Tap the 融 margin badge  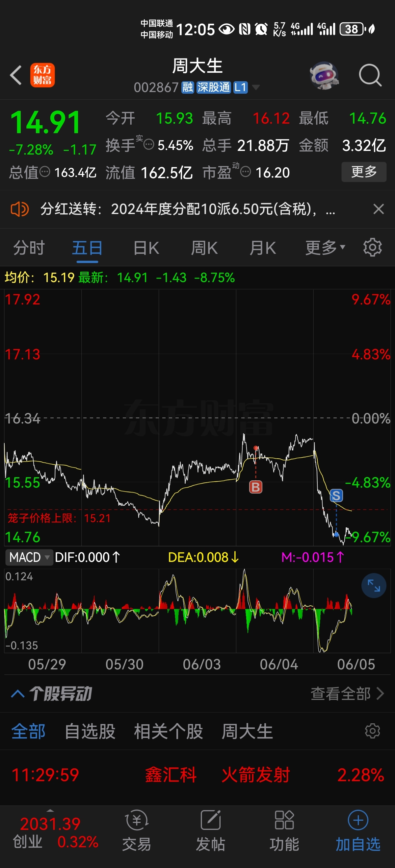[x=188, y=87]
